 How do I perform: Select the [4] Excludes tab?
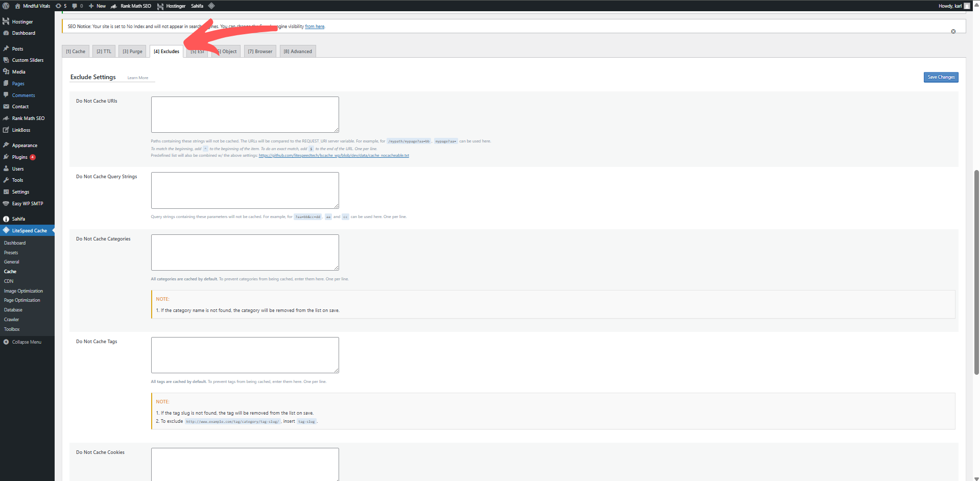pos(166,51)
